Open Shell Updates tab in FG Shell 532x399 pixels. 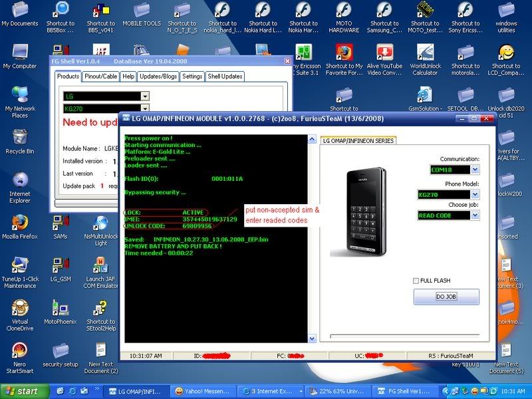click(225, 76)
